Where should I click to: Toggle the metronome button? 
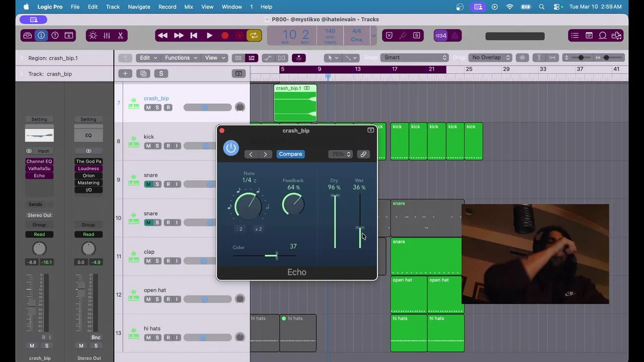(454, 35)
